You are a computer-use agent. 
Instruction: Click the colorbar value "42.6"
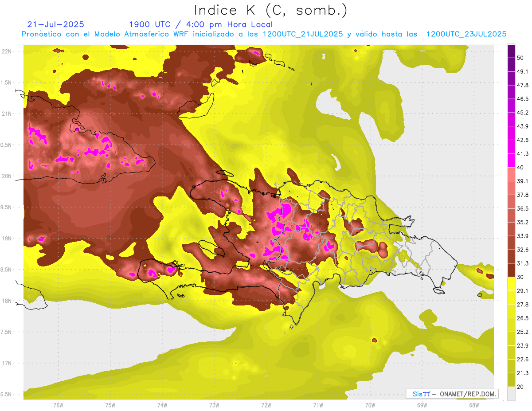[523, 140]
